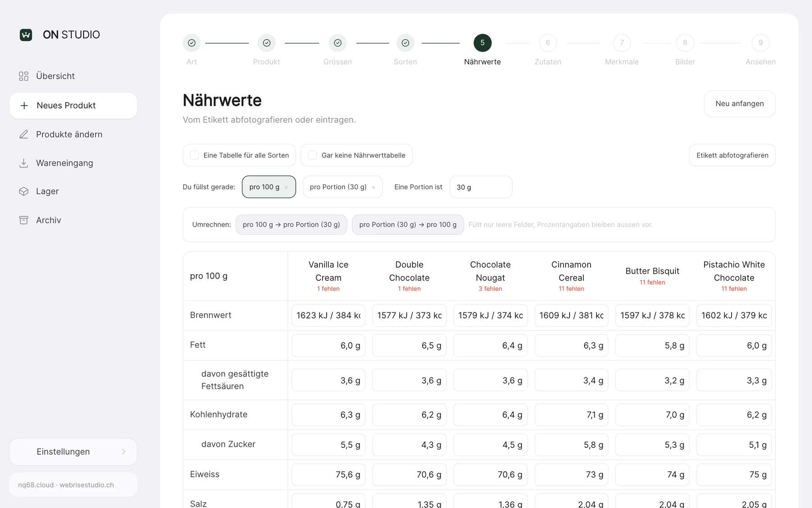Check 'Gar keine Nährwerttabelle'
Image resolution: width=812 pixels, height=508 pixels.
(312, 155)
